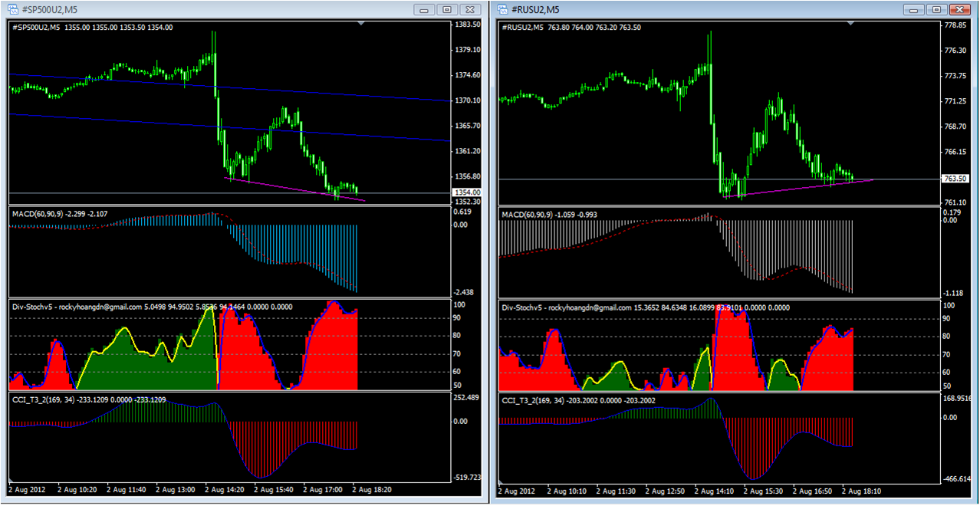Minimize the #SP500U2,M5 chart window
Image resolution: width=980 pixels, height=506 pixels.
pyautogui.click(x=424, y=9)
